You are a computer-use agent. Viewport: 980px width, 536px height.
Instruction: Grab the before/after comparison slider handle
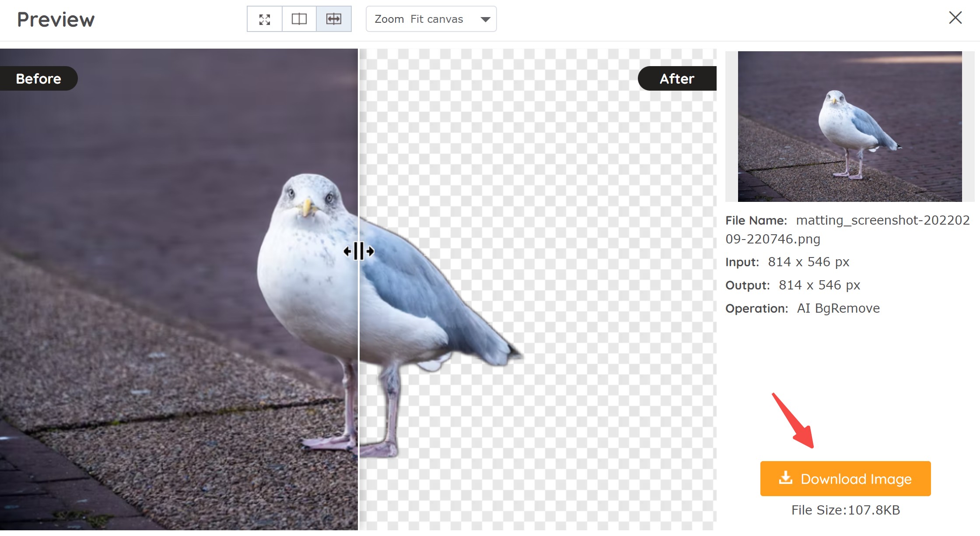pyautogui.click(x=359, y=251)
